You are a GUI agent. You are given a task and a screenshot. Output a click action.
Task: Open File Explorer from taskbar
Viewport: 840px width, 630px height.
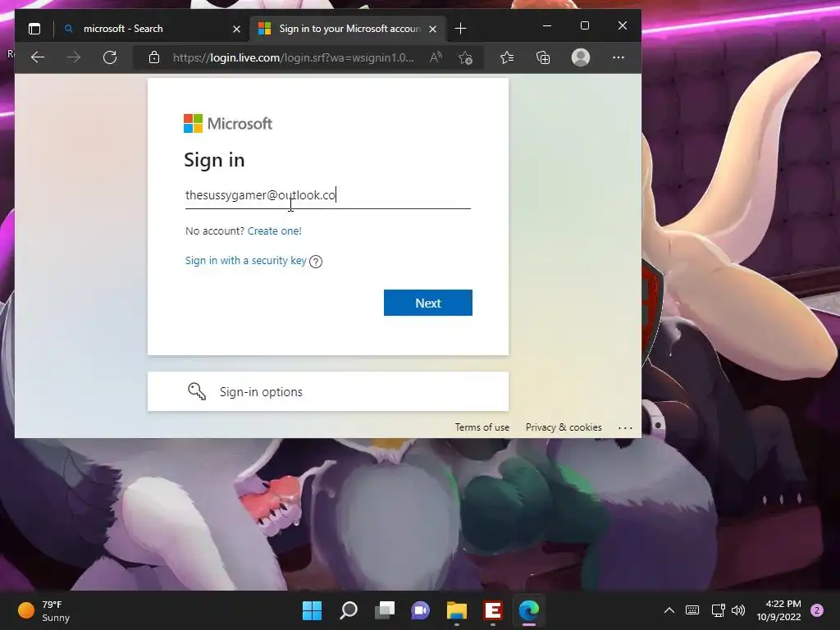(457, 610)
